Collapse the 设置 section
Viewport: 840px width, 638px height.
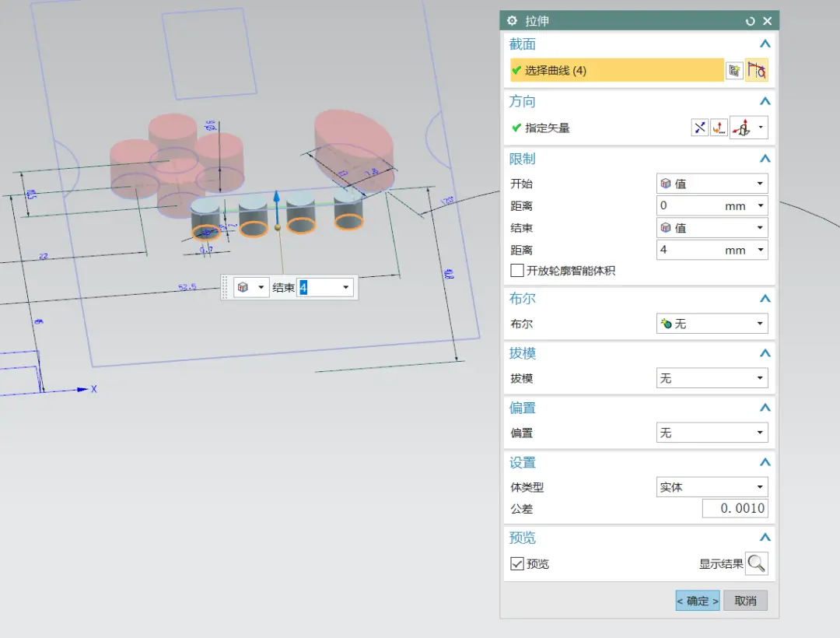pos(765,462)
